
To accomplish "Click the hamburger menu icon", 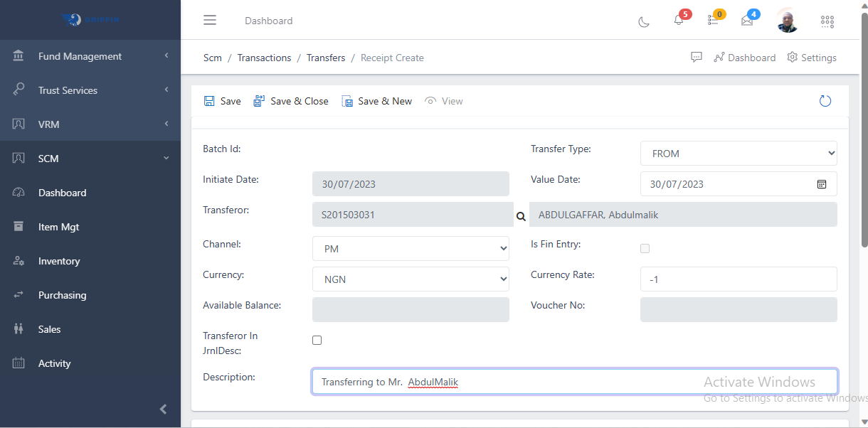I will pos(210,20).
